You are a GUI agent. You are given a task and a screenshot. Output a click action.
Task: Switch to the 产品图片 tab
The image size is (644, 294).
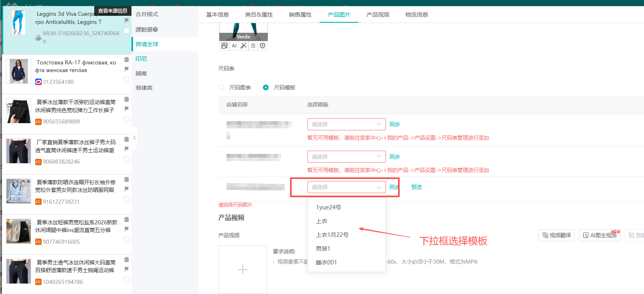tap(339, 15)
